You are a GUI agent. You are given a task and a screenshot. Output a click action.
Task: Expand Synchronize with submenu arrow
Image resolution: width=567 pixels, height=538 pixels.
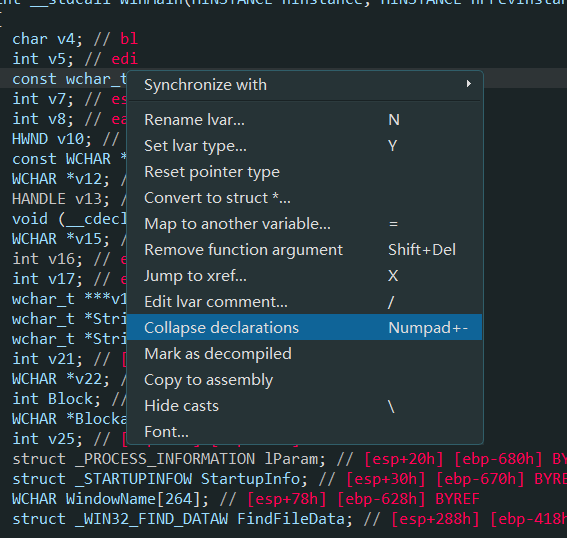[469, 84]
